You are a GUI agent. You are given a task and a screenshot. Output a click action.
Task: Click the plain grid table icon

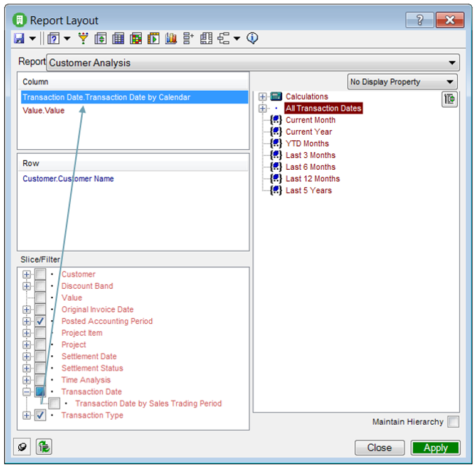tap(118, 38)
